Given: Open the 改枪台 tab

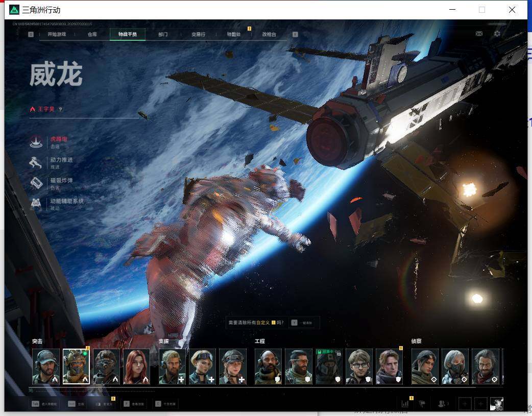Looking at the screenshot, I should (269, 34).
